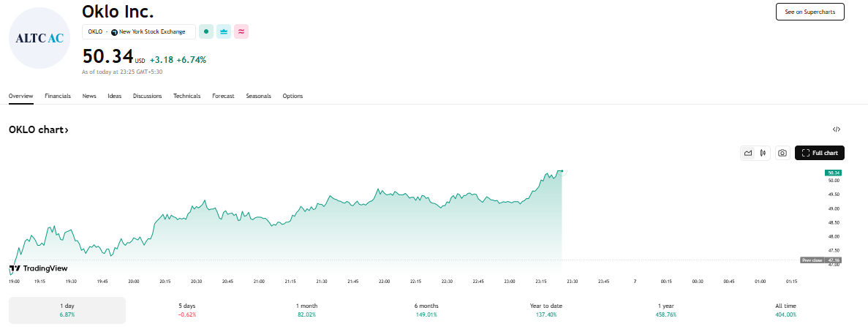
Task: Click the pink wavy lines badge icon
Action: (x=241, y=31)
